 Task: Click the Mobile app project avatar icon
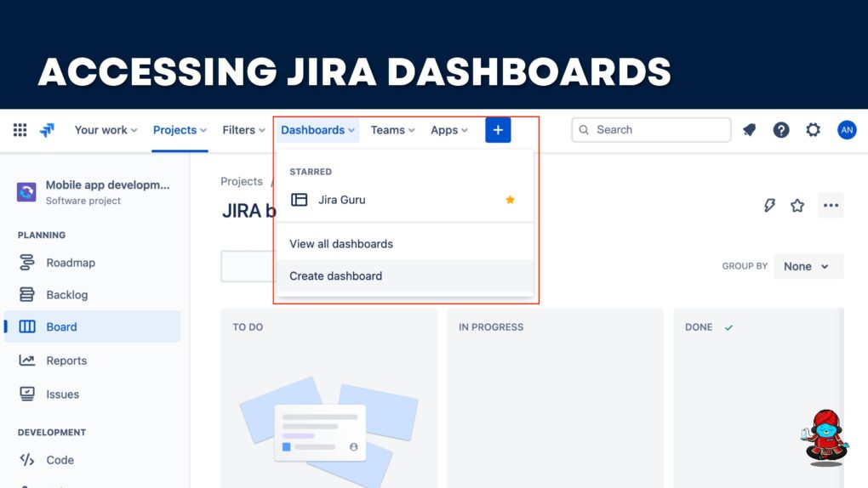coord(26,192)
